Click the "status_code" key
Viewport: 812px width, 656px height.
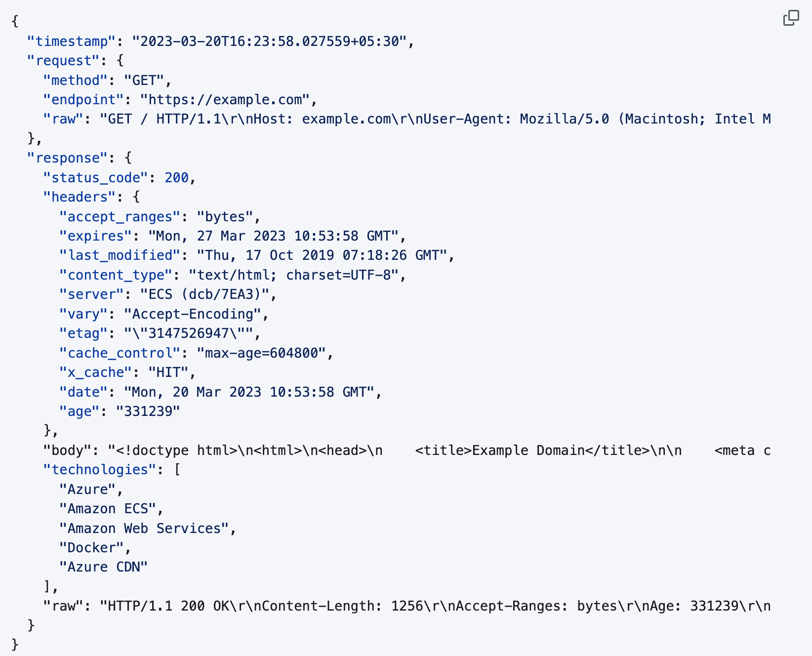pos(95,178)
